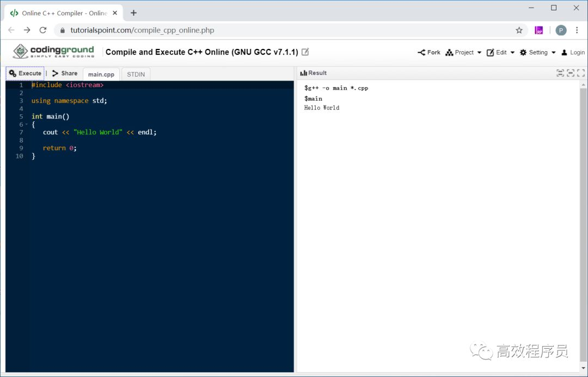Open the Chrome three-dot menu
This screenshot has width=588, height=377.
coord(577,30)
